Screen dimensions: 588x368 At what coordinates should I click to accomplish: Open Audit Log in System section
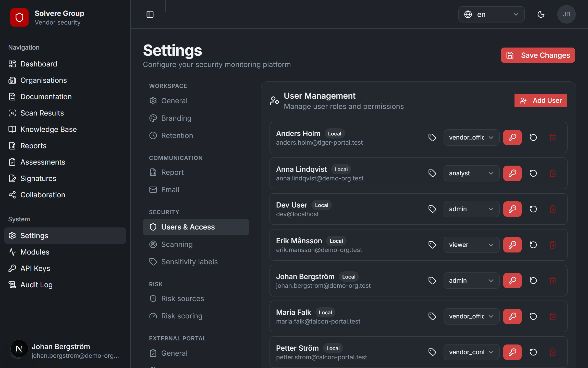(65, 285)
